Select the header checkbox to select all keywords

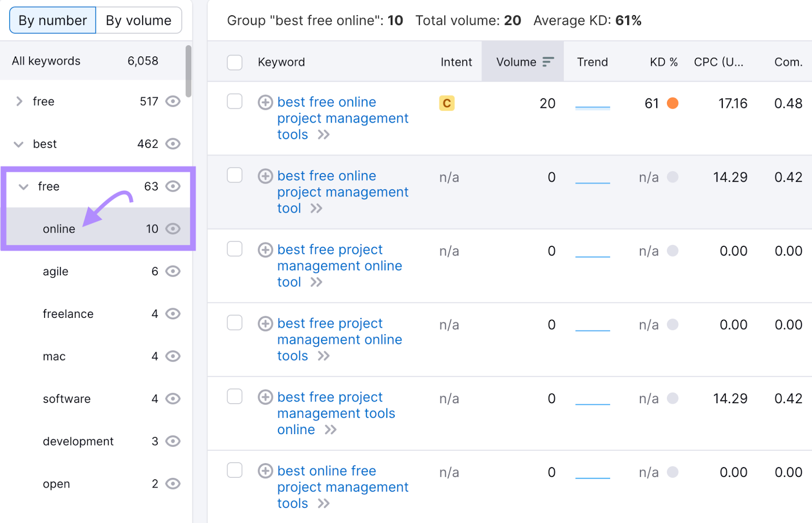coord(234,62)
